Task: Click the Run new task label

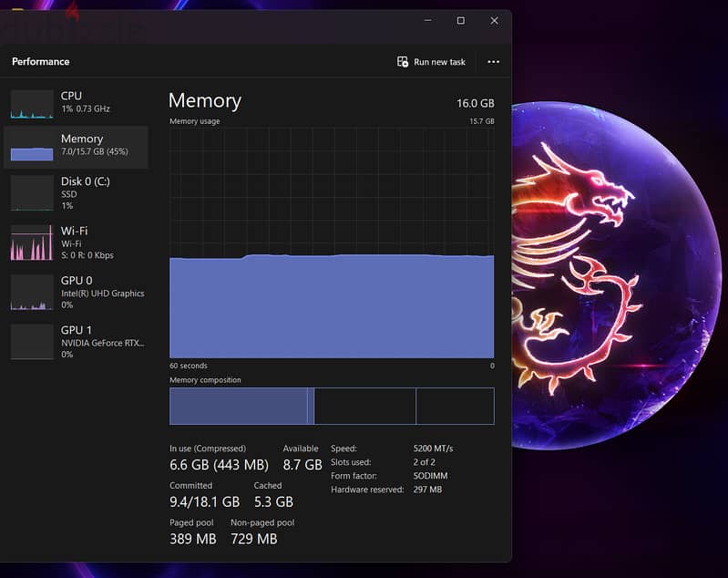Action: 439,62
